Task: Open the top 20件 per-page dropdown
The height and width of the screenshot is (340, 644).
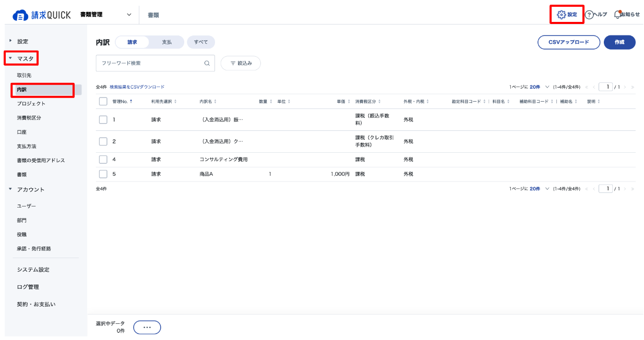Action: (540, 87)
